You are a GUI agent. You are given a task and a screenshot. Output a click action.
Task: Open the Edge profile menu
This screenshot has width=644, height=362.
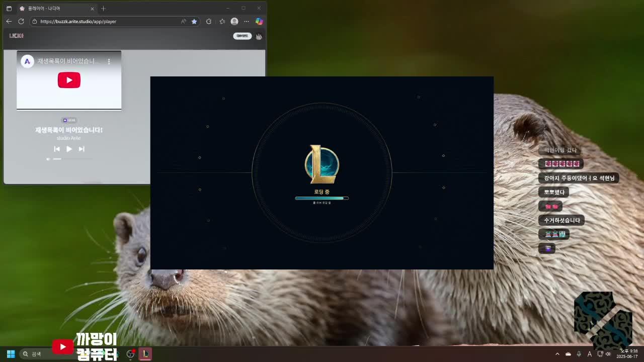click(234, 22)
